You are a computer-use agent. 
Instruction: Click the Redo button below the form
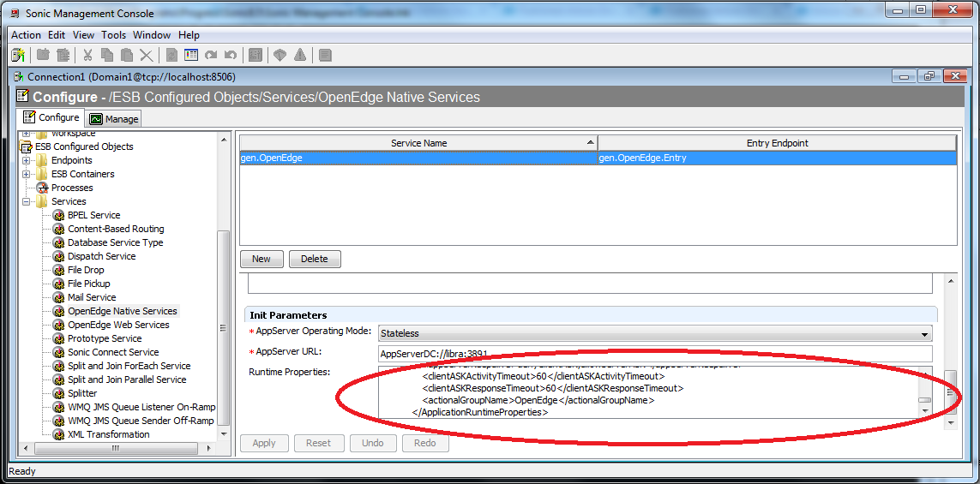coord(425,443)
